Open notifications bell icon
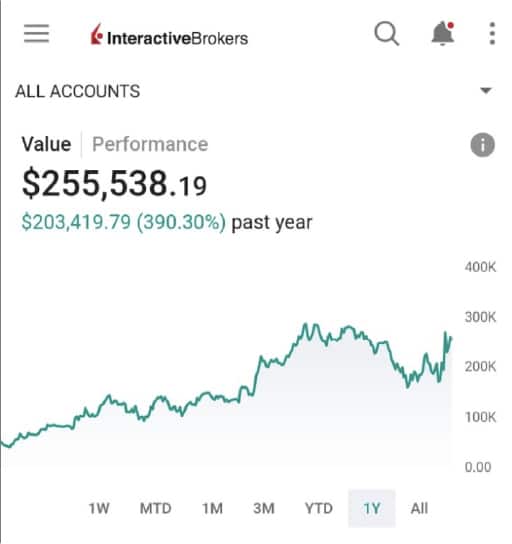 [x=443, y=33]
